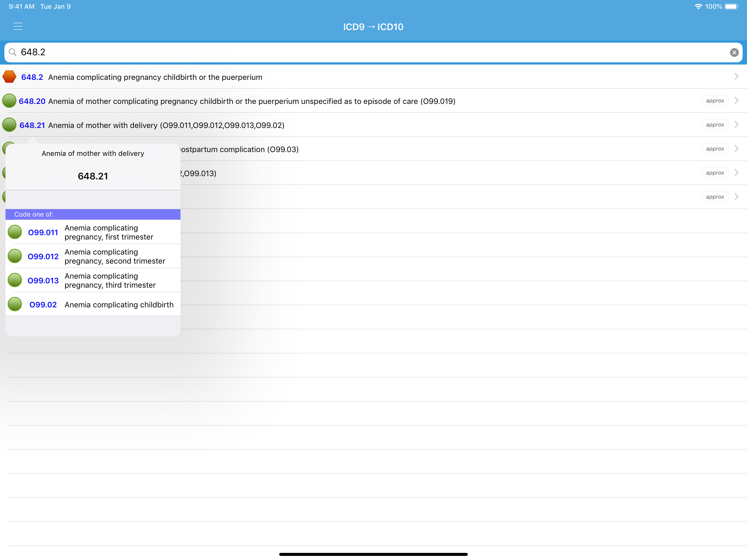Click the 648.20 code link
This screenshot has height=560, width=747.
[32, 101]
